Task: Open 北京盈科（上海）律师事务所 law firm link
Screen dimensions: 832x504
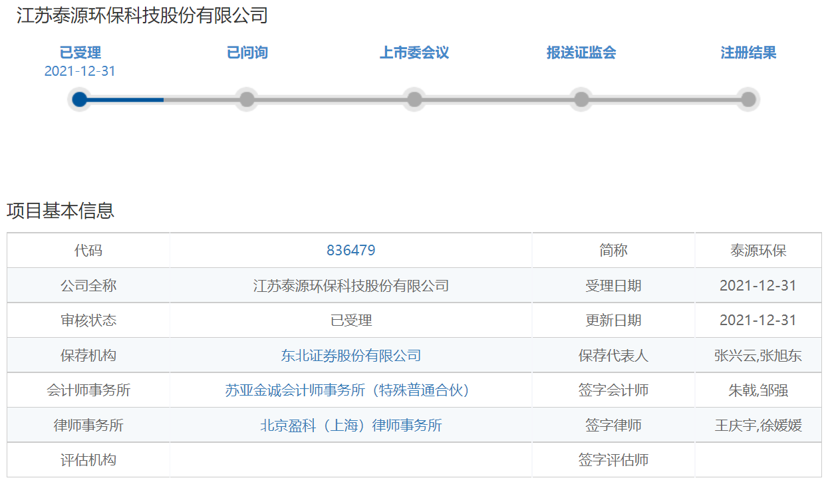Action: [x=350, y=426]
